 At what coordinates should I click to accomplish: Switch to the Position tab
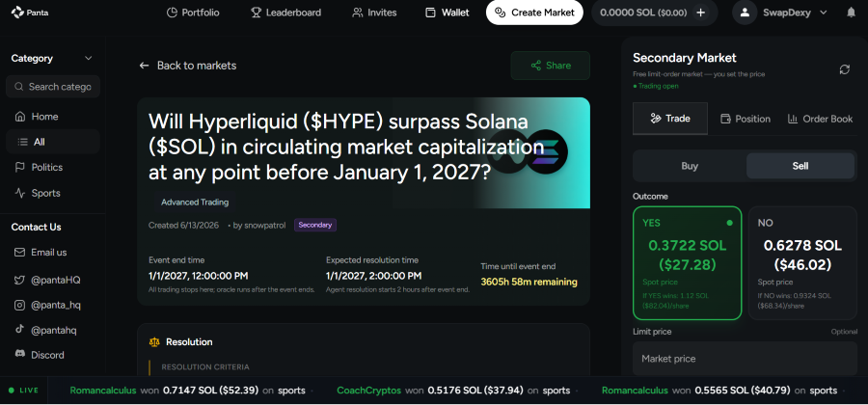point(746,119)
